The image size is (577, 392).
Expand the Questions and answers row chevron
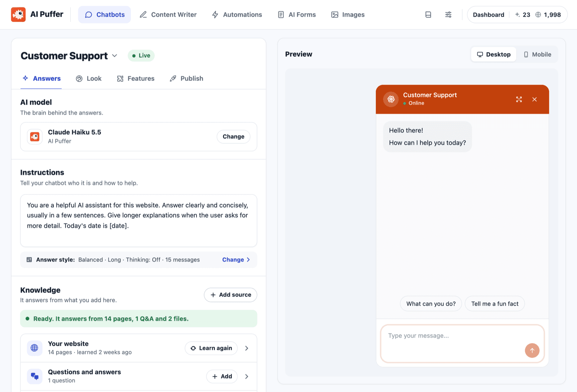[x=247, y=376]
